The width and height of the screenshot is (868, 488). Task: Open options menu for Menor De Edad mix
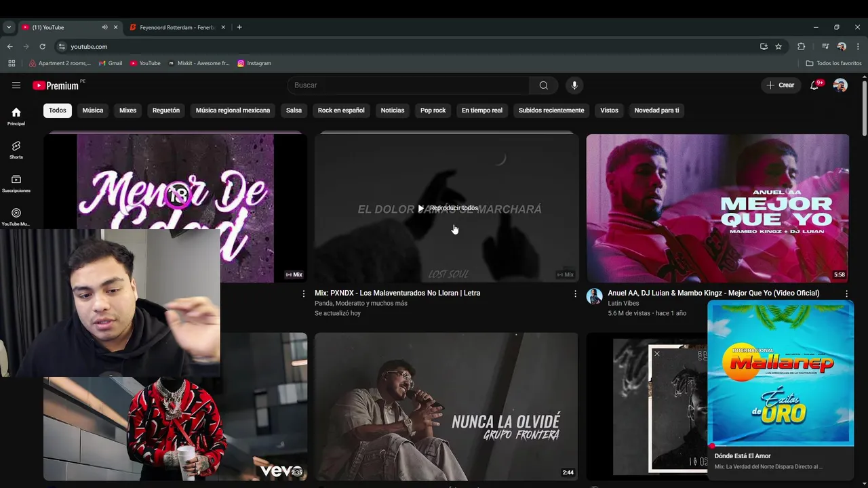pyautogui.click(x=303, y=293)
